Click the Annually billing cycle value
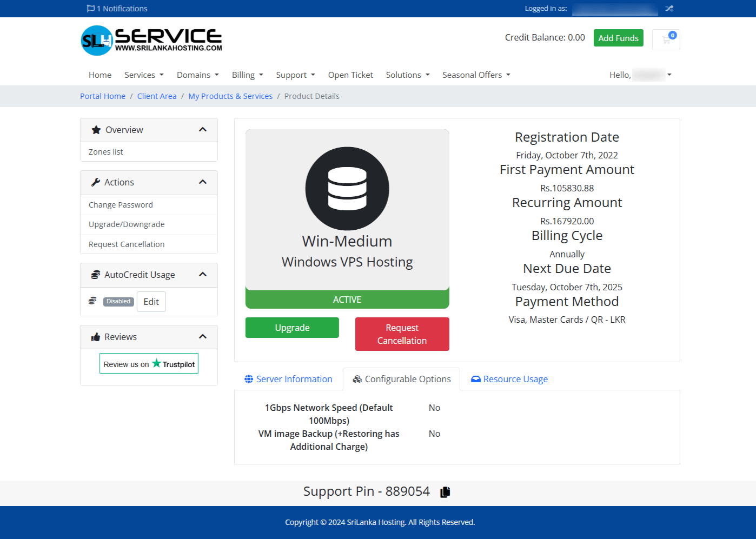 pos(567,254)
